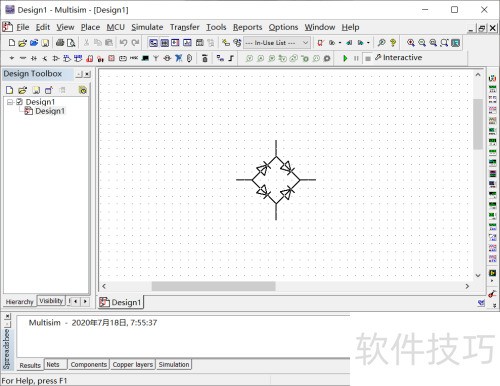500x386 pixels.
Task: Click the horizontal scrollbar thumb
Action: pos(213,286)
